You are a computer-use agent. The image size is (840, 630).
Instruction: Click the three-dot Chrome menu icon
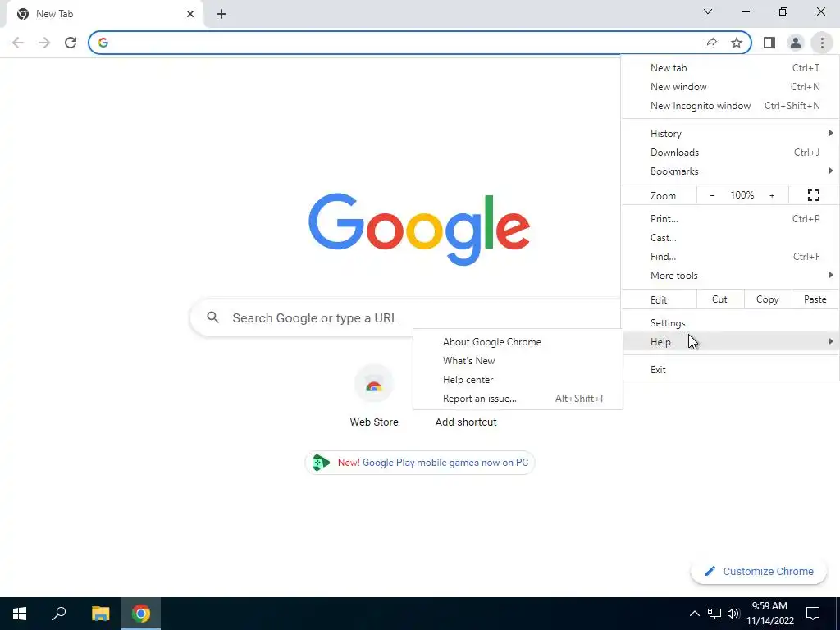(822, 43)
